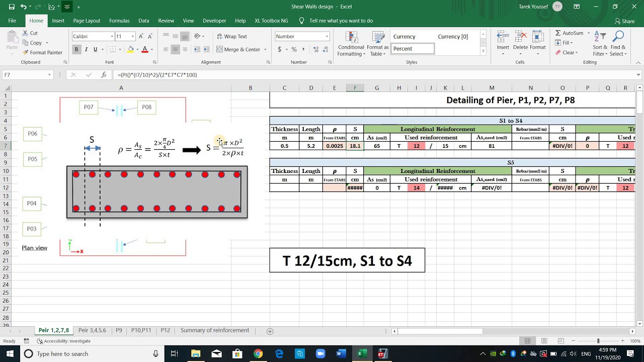Viewport: 644px width, 362px height.
Task: Open the font size dropdown
Action: pos(133,36)
